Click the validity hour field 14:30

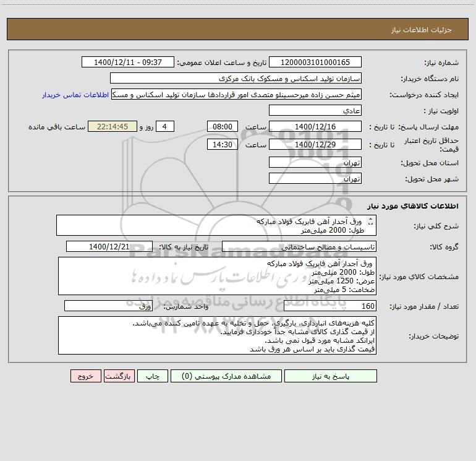(x=222, y=144)
